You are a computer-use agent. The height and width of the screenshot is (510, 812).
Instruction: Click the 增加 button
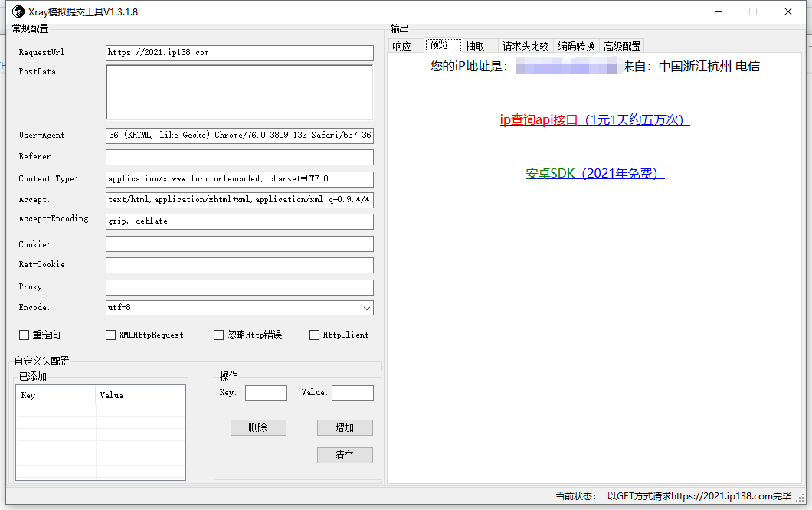[345, 427]
